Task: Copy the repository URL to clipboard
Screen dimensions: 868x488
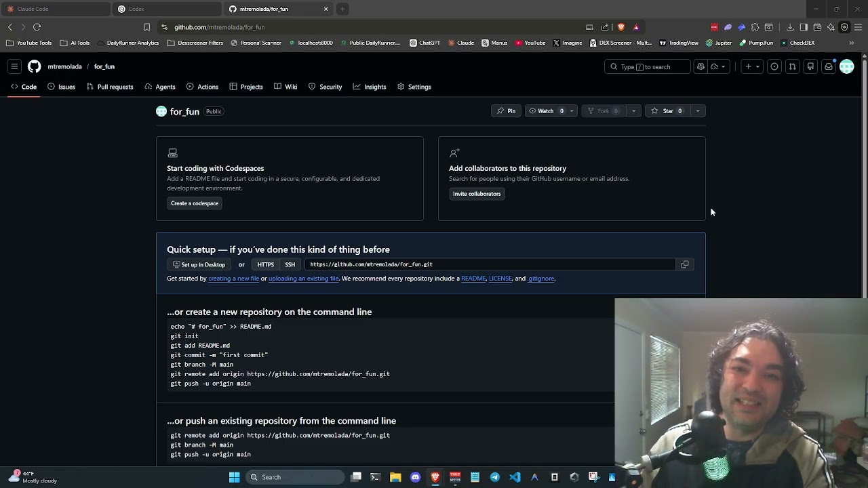Action: click(x=685, y=264)
